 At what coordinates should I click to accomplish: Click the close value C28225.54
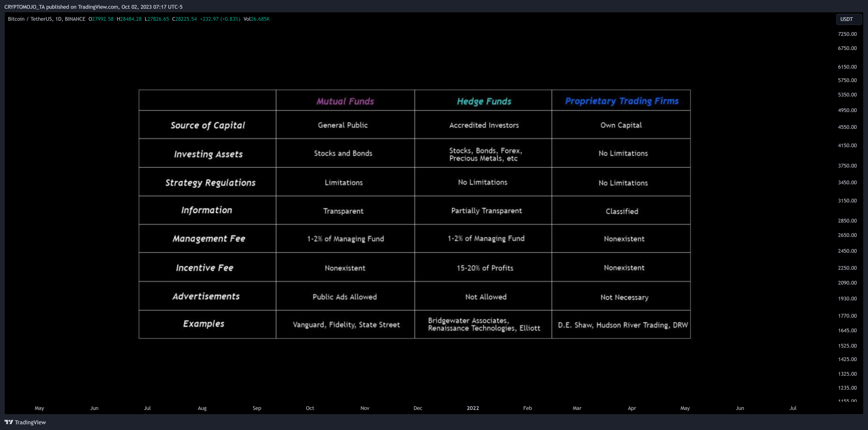coord(184,19)
